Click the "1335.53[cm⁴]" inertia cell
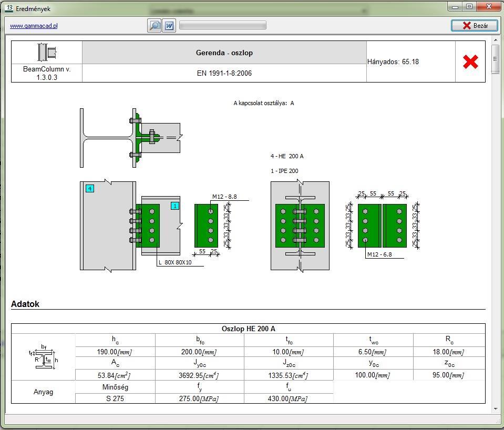 pos(288,375)
